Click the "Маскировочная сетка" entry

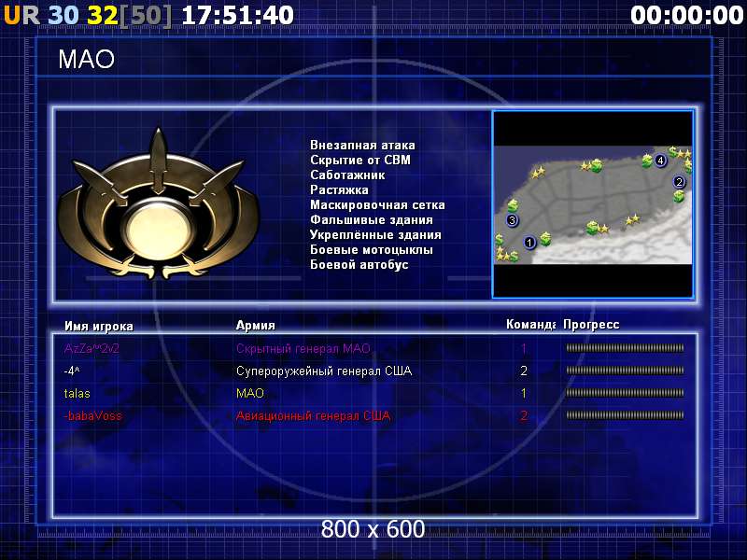tap(377, 204)
